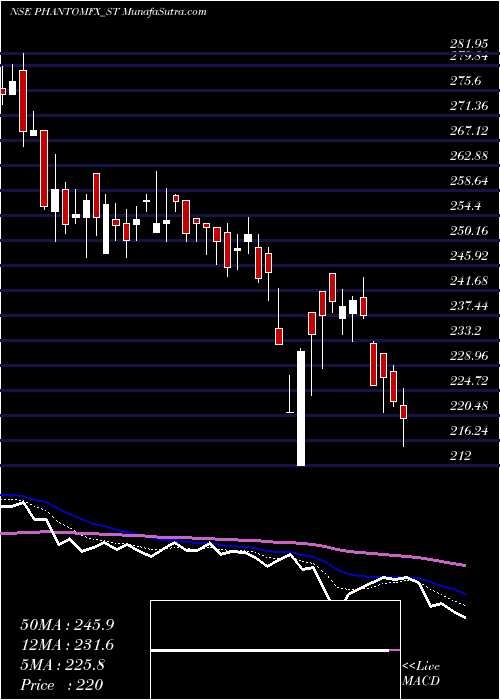Click the 224.72 price label
This screenshot has width=500, height=700.
point(468,381)
